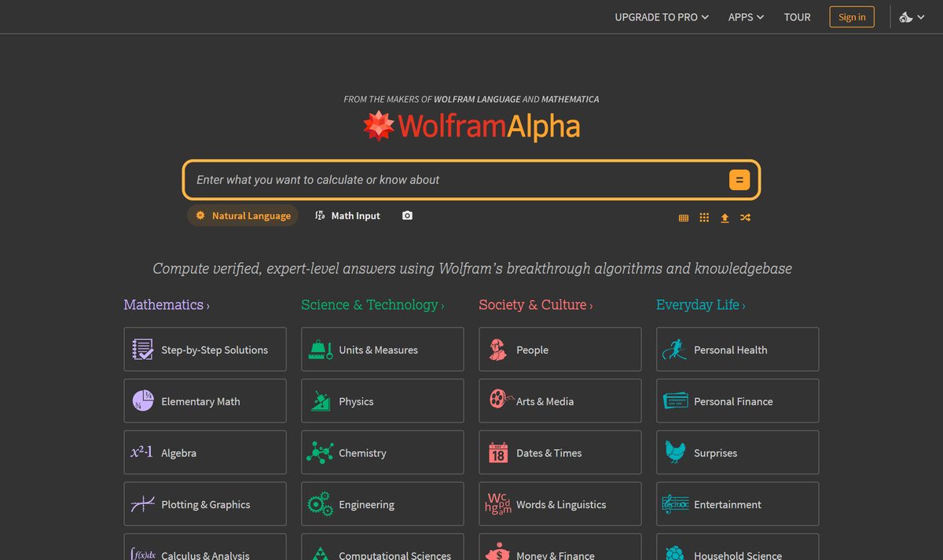Click the People portrait icon

point(497,350)
